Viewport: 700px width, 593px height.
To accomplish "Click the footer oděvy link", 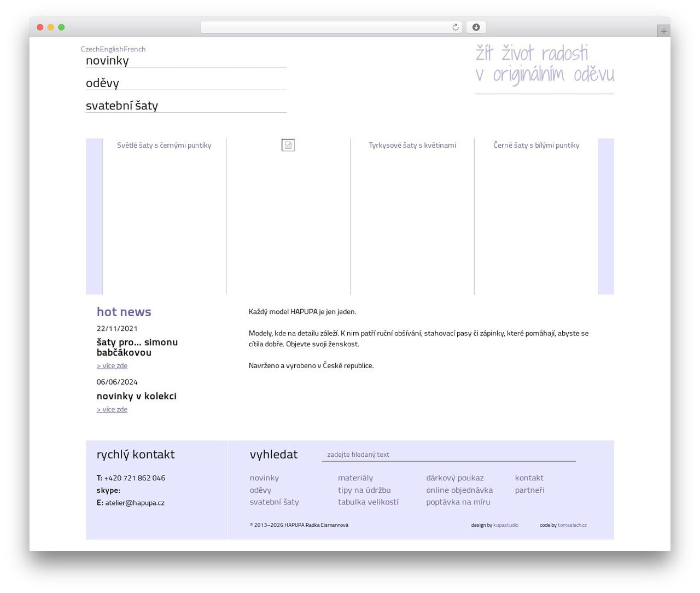I will pos(260,490).
